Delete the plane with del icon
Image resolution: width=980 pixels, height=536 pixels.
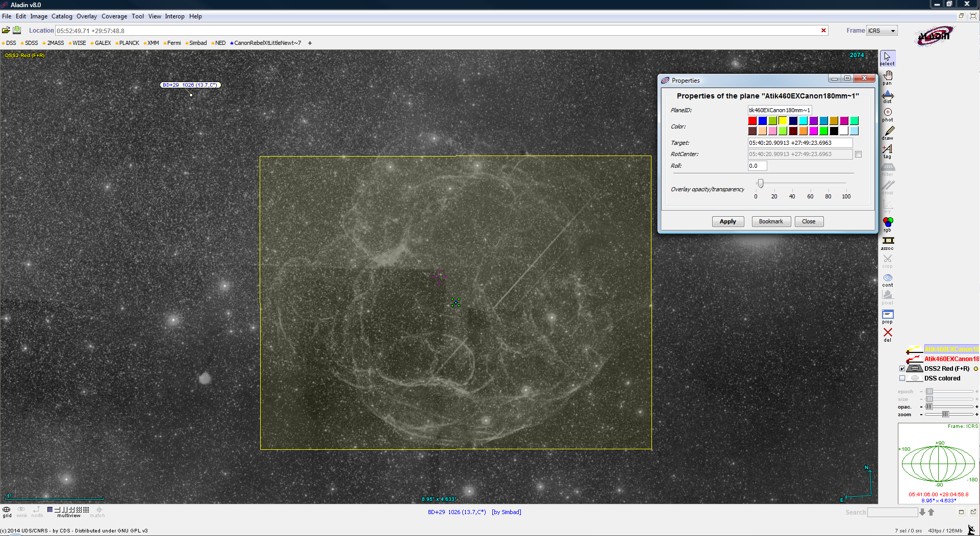pyautogui.click(x=888, y=334)
